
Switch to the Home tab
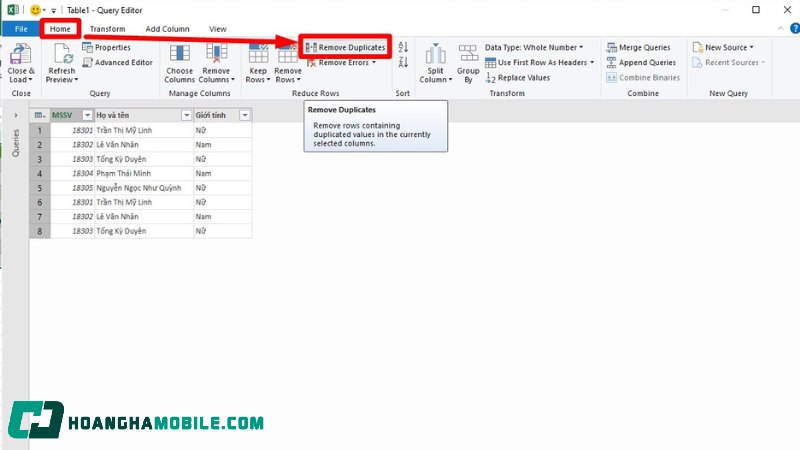point(60,29)
